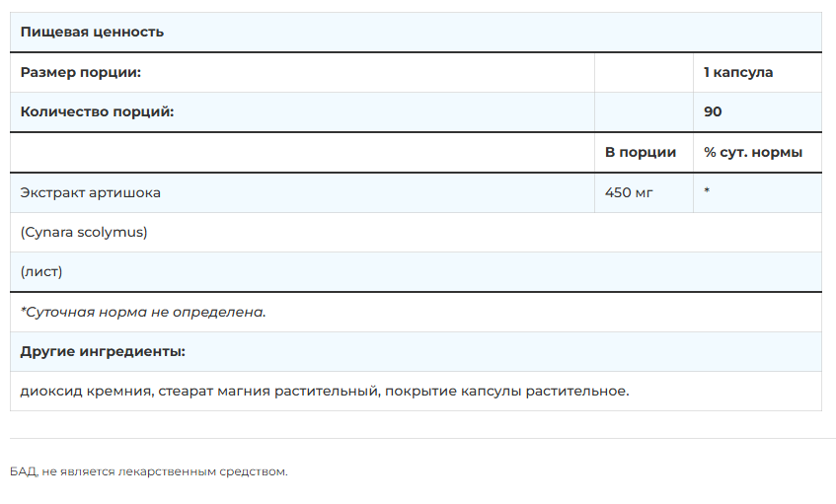
Task: Click the asterisk in the daily value column
Action: [707, 192]
